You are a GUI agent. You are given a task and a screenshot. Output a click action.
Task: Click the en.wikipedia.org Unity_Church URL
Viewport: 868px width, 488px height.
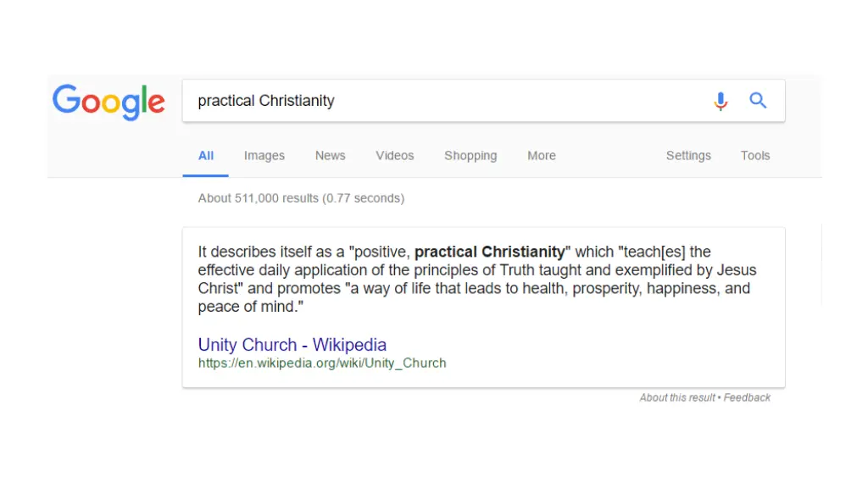click(x=322, y=363)
